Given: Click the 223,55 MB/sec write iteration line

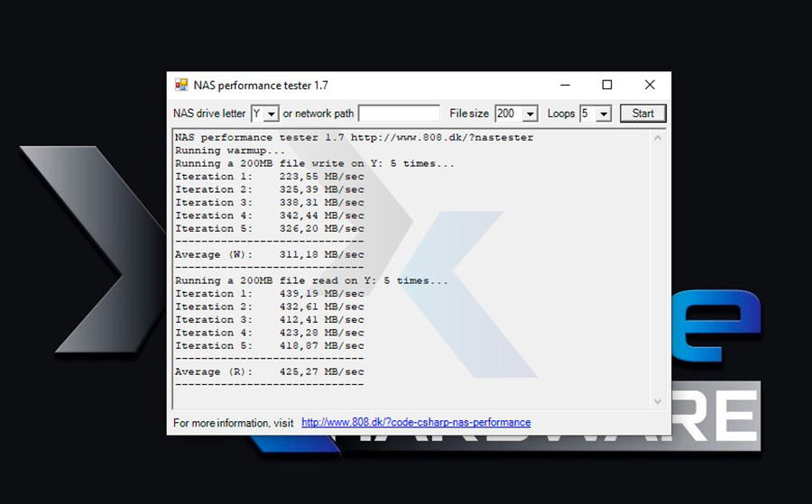Looking at the screenshot, I should point(270,177).
